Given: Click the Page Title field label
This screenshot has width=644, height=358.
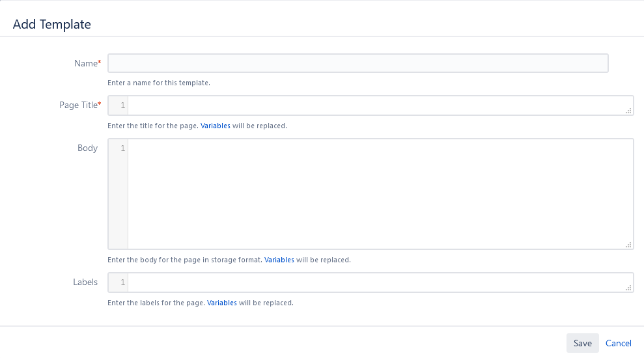Looking at the screenshot, I should tap(79, 105).
